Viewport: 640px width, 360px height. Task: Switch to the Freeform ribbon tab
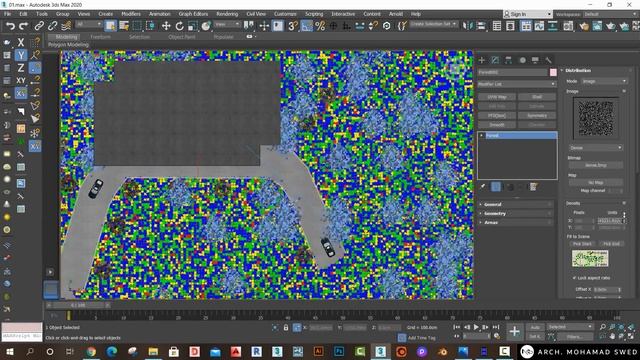(100, 37)
